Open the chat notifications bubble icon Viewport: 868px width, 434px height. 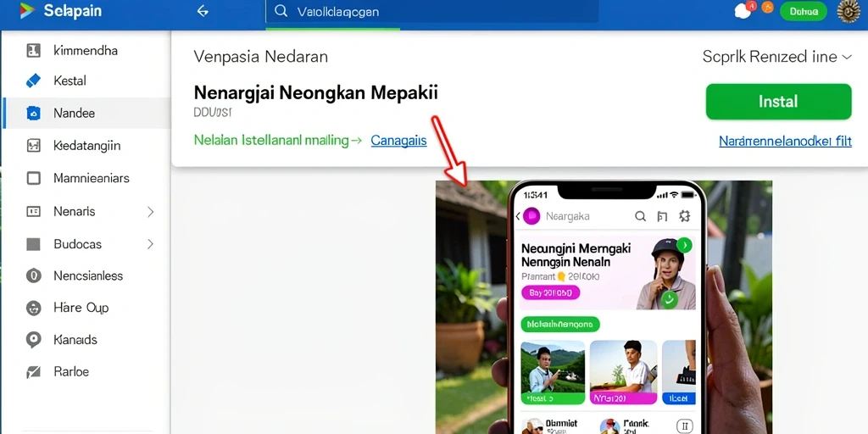(743, 11)
